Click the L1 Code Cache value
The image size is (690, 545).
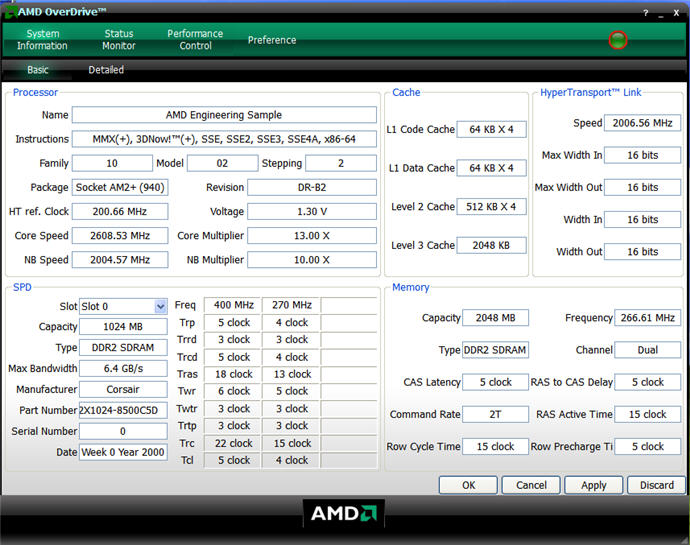pos(492,129)
